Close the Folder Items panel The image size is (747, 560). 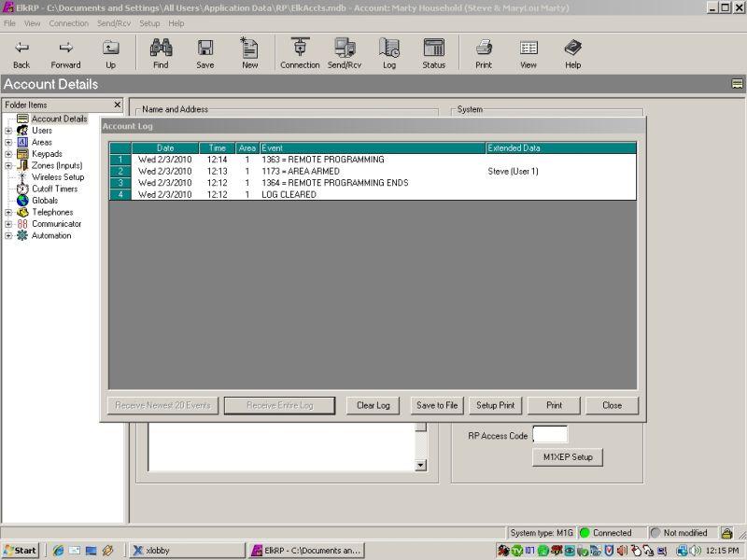click(x=118, y=105)
